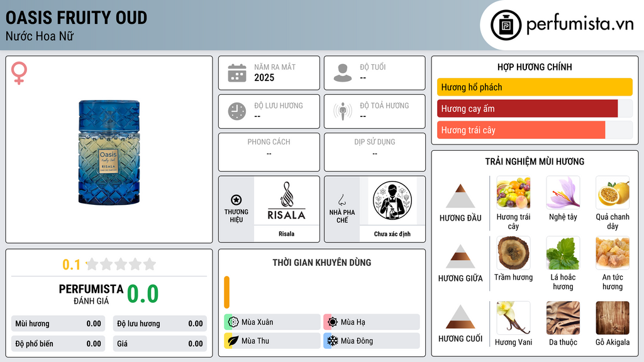Click the Hương Vani vanilla note image
This screenshot has width=644, height=362.
(x=513, y=318)
